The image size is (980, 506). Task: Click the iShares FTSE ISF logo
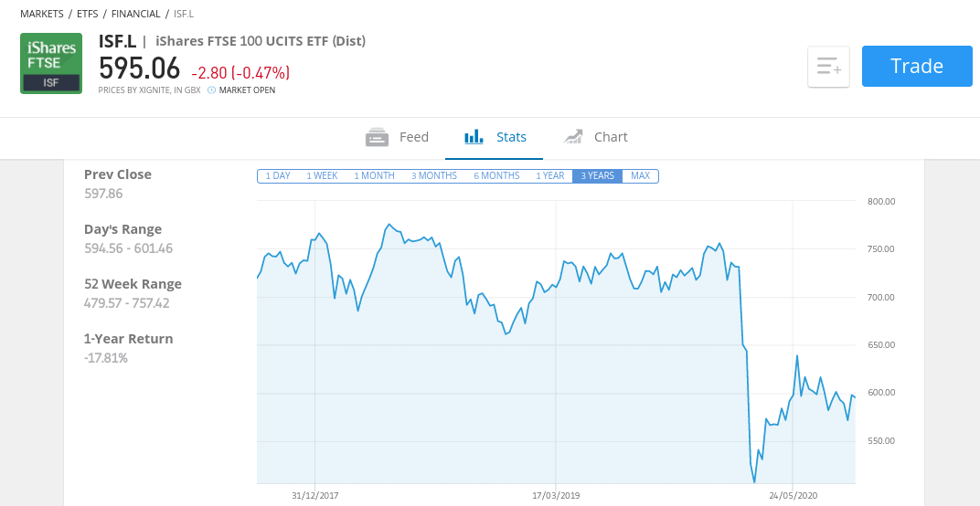tap(51, 63)
